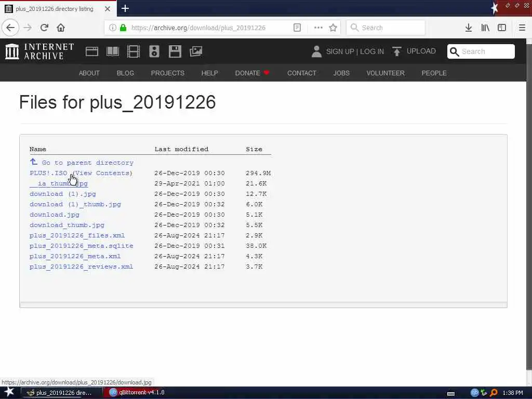The image size is (532, 399).
Task: Open the ABOUT menu item
Action: pos(89,73)
